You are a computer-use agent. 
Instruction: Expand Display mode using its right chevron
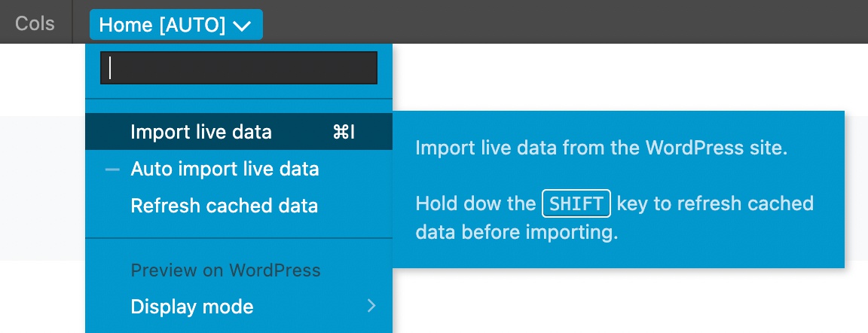(x=372, y=306)
